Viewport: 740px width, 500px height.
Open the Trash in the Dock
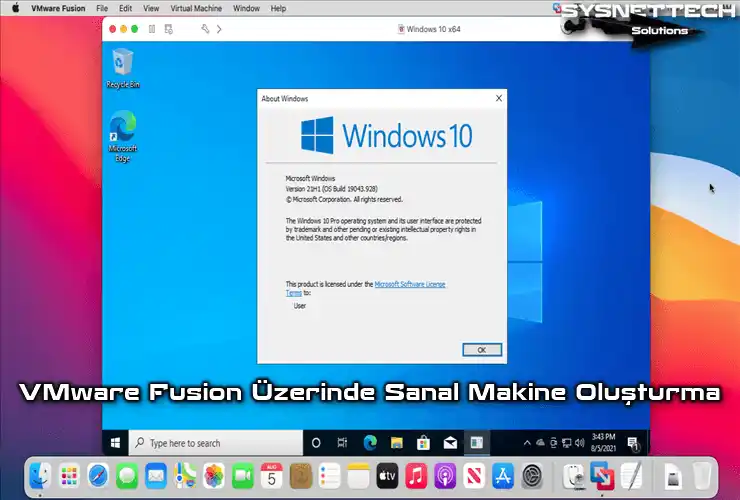pos(702,476)
